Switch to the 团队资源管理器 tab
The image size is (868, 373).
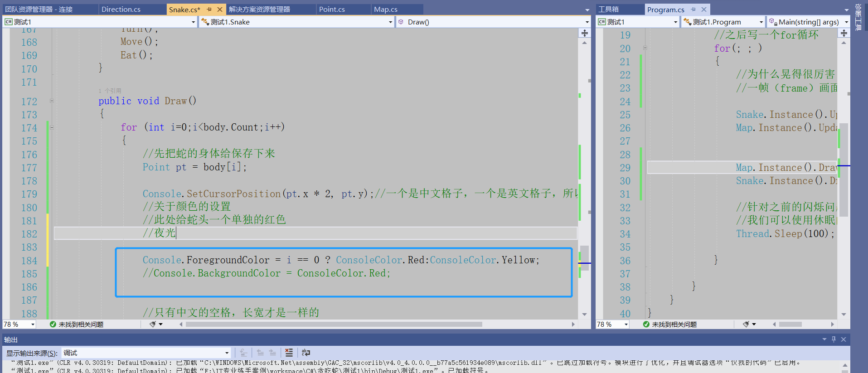coord(39,10)
